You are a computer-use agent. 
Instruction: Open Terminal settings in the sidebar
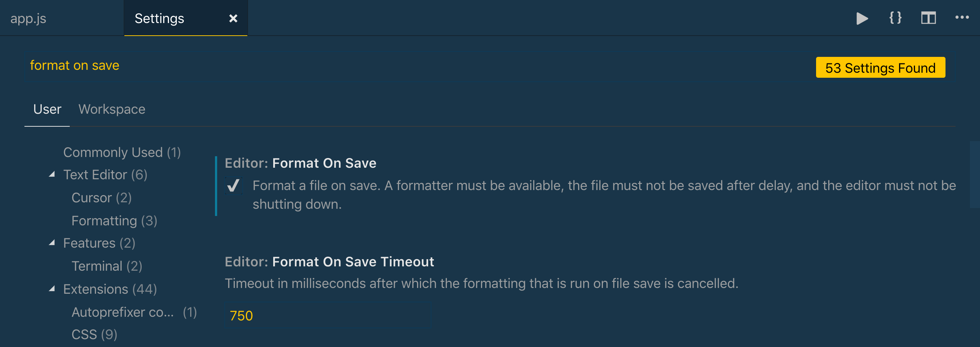pos(106,266)
